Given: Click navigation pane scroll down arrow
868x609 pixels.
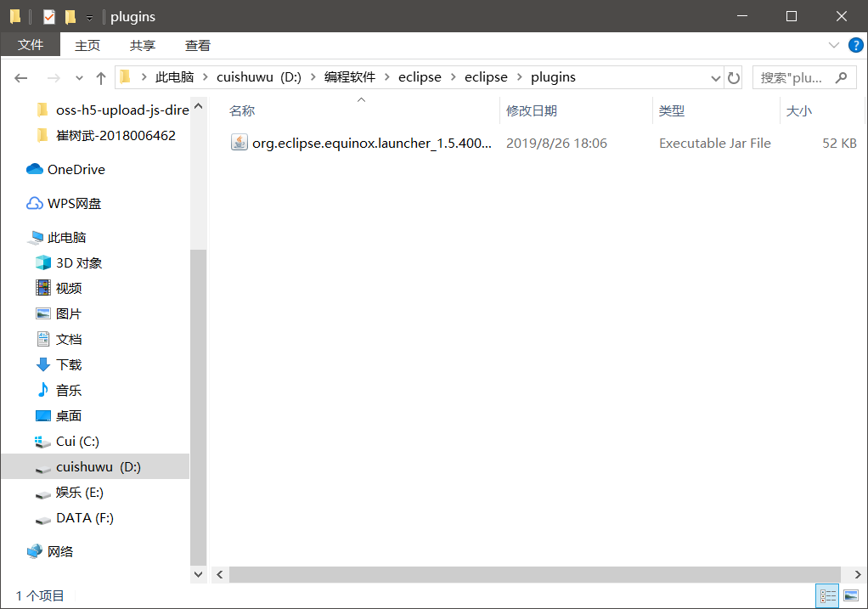Looking at the screenshot, I should pyautogui.click(x=199, y=575).
